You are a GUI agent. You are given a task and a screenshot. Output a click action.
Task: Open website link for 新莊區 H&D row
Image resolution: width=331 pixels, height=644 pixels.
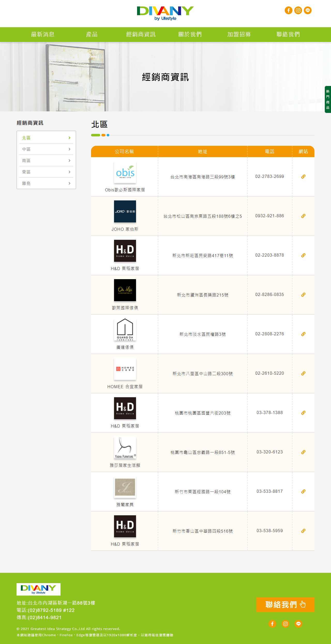click(303, 255)
